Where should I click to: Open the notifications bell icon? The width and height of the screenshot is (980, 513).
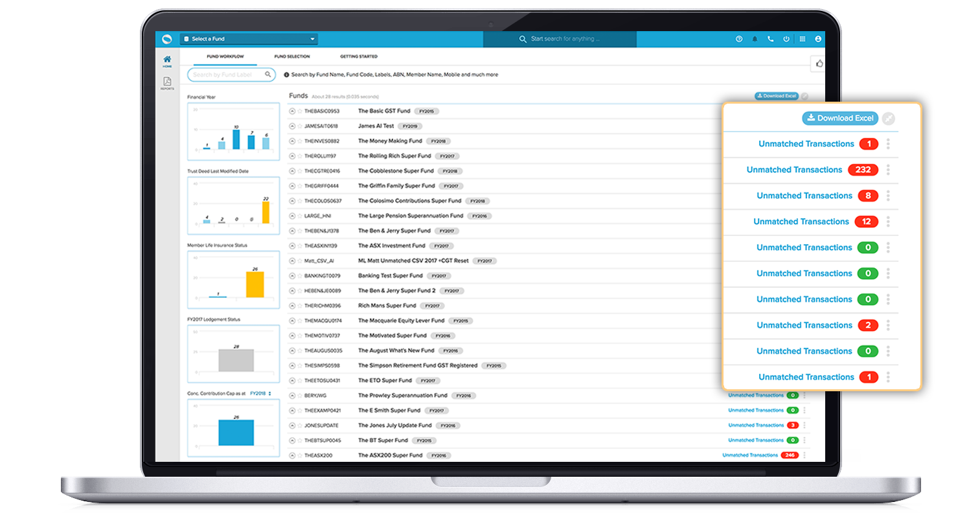click(755, 39)
